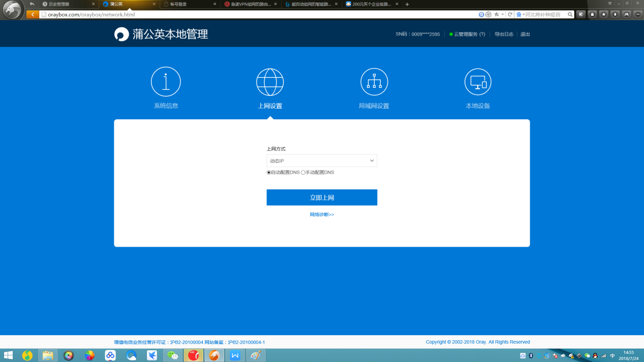This screenshot has height=362, width=644.
Task: Open Paint from the taskbar
Action: click(x=256, y=355)
